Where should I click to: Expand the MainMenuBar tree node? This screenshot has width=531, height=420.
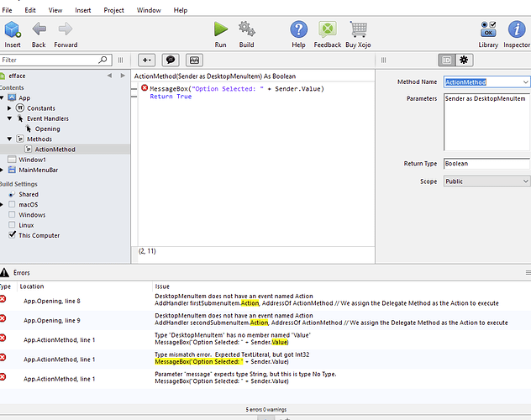coord(2,170)
